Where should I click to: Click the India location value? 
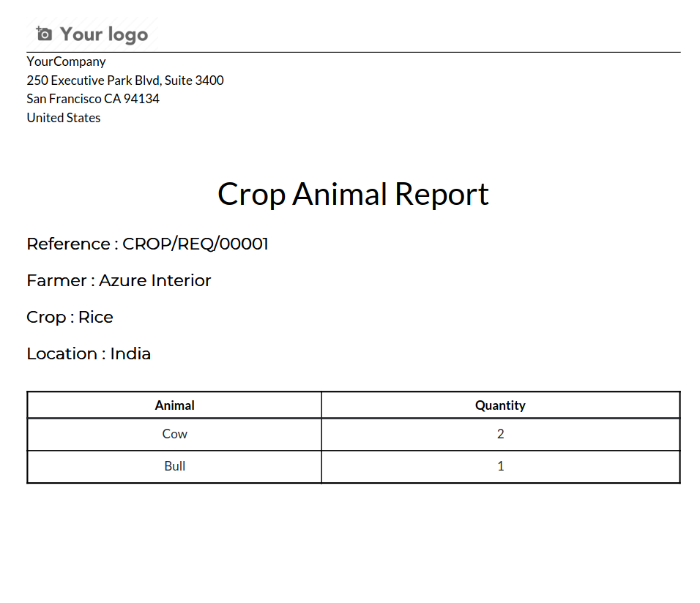click(130, 354)
